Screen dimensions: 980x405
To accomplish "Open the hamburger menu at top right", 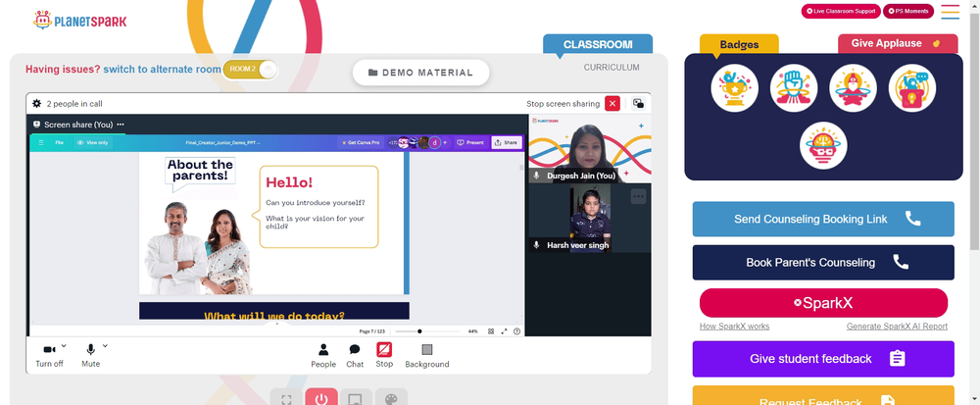I will pyautogui.click(x=950, y=12).
